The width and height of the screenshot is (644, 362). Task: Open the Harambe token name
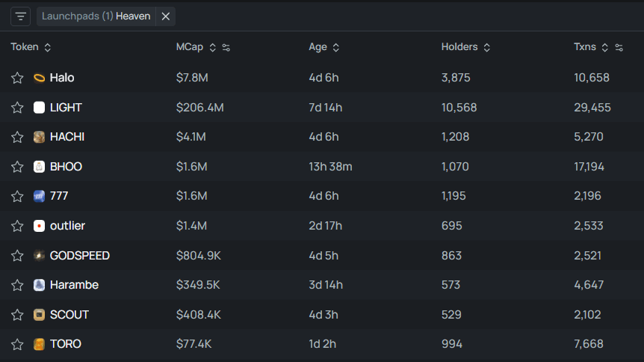[74, 285]
